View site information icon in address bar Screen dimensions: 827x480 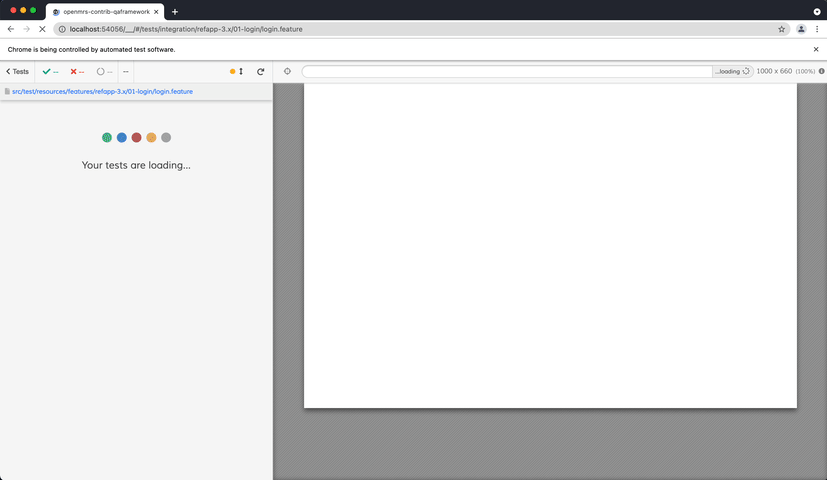62,29
